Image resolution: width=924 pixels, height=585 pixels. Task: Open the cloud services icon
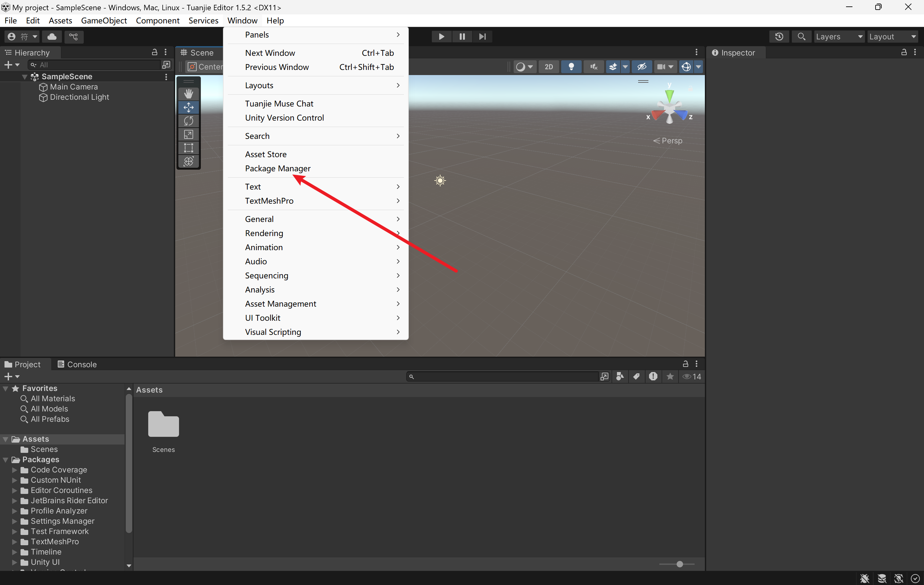pos(52,37)
